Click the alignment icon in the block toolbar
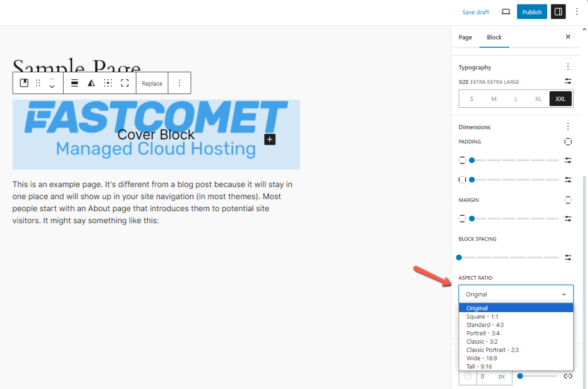 [x=74, y=83]
